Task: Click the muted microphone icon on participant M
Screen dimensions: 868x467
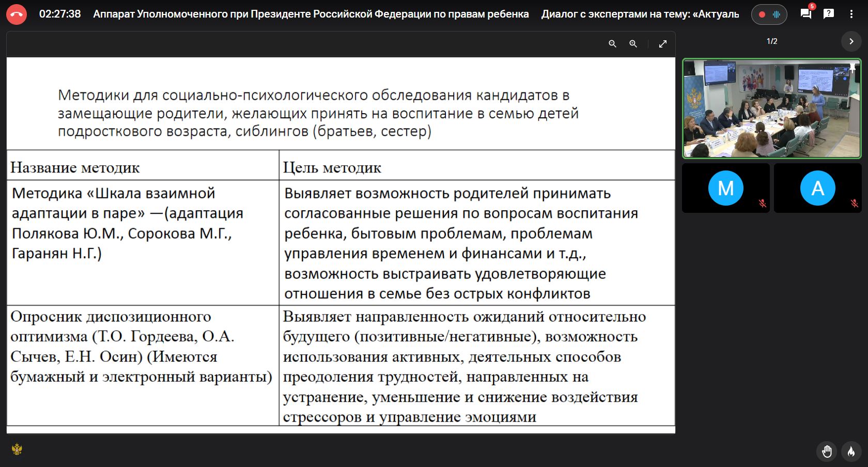Action: pos(762,204)
